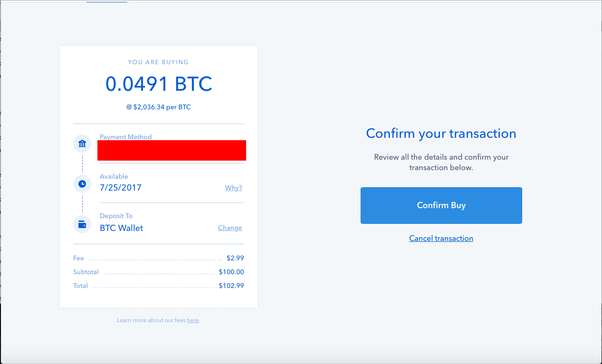
Task: Click the price per BTC text
Action: click(x=158, y=107)
